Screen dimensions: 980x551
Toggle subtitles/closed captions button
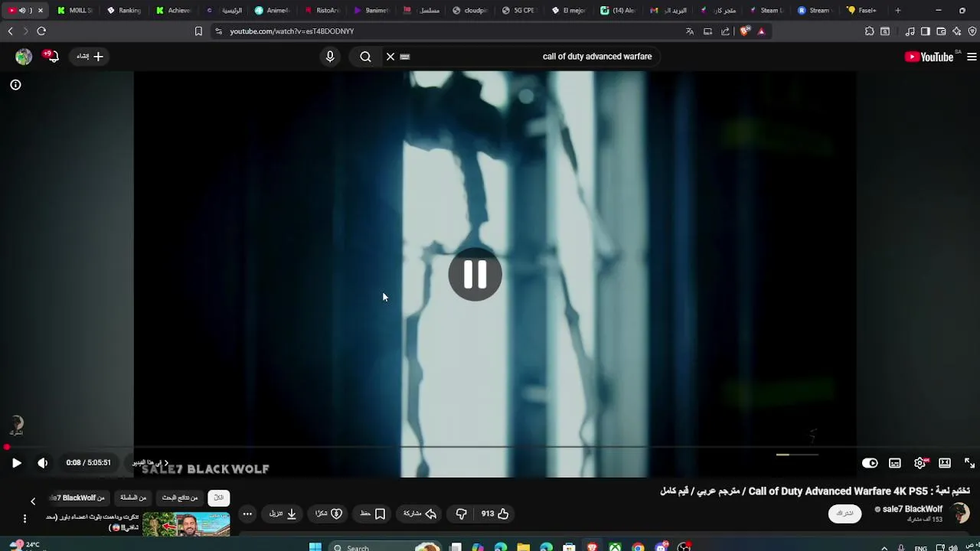pos(895,463)
